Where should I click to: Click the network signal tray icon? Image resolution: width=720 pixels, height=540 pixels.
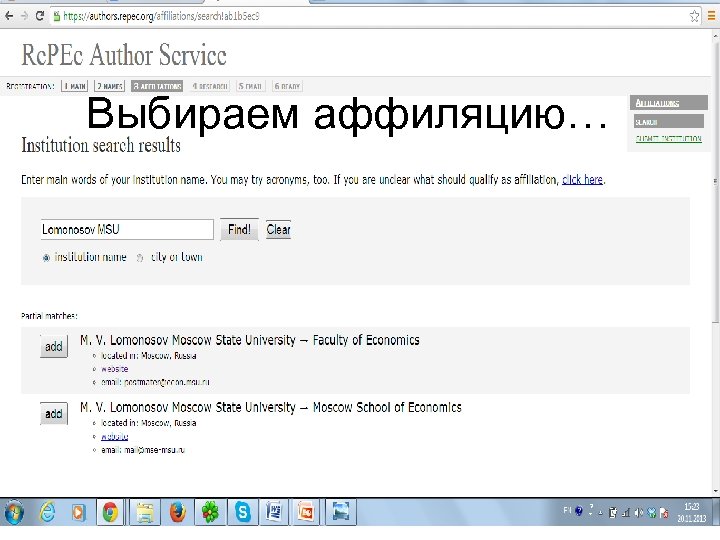point(625,512)
